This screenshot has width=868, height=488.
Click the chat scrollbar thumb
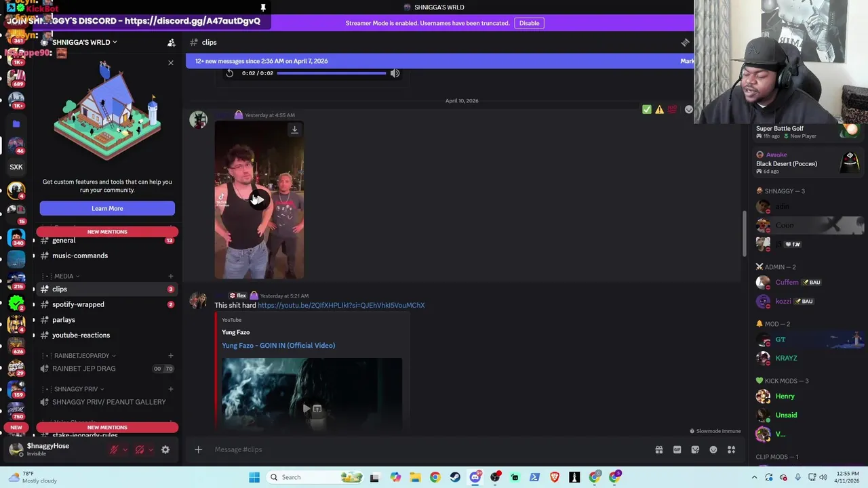[745, 235]
